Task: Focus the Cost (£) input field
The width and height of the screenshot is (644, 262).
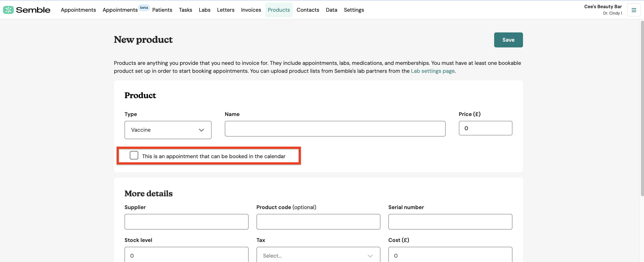Action: (450, 255)
